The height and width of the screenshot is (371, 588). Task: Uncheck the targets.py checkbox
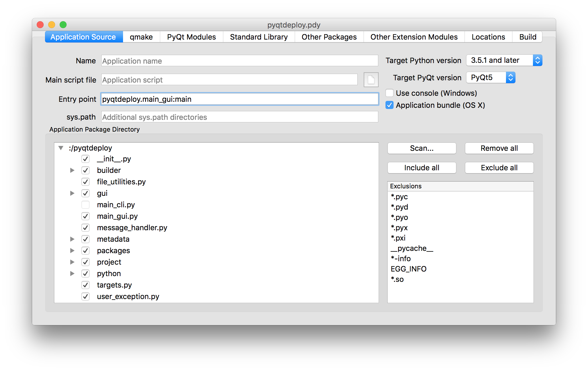pos(85,285)
